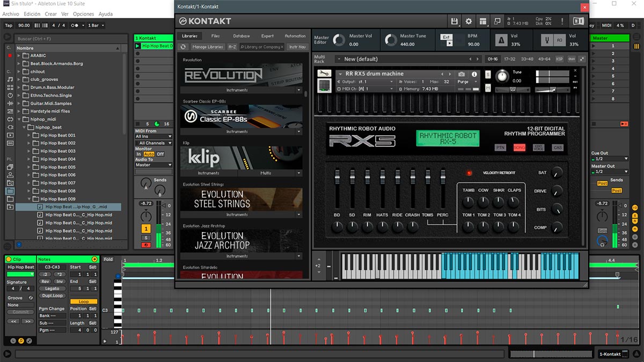Click the Groove hot-swap icon
644x362 pixels.
(31, 298)
